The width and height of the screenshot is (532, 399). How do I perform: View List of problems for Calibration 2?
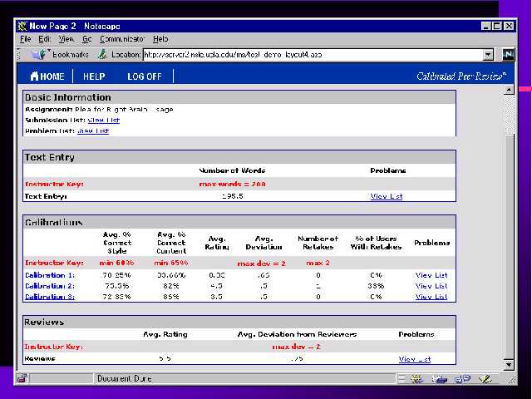(431, 286)
